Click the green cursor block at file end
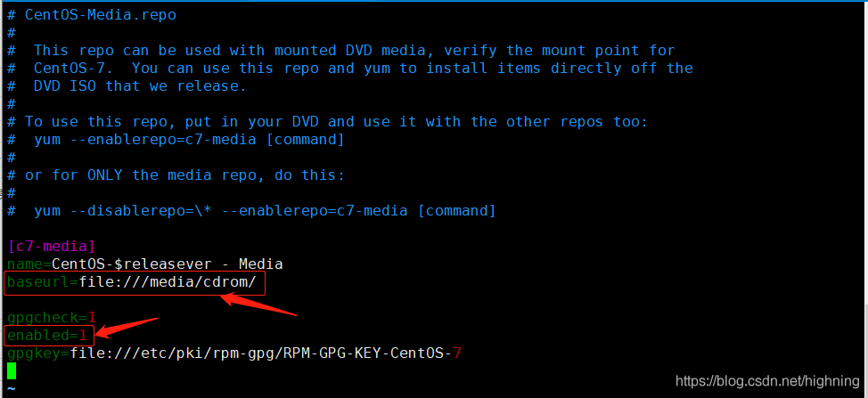This screenshot has width=868, height=398. [12, 371]
